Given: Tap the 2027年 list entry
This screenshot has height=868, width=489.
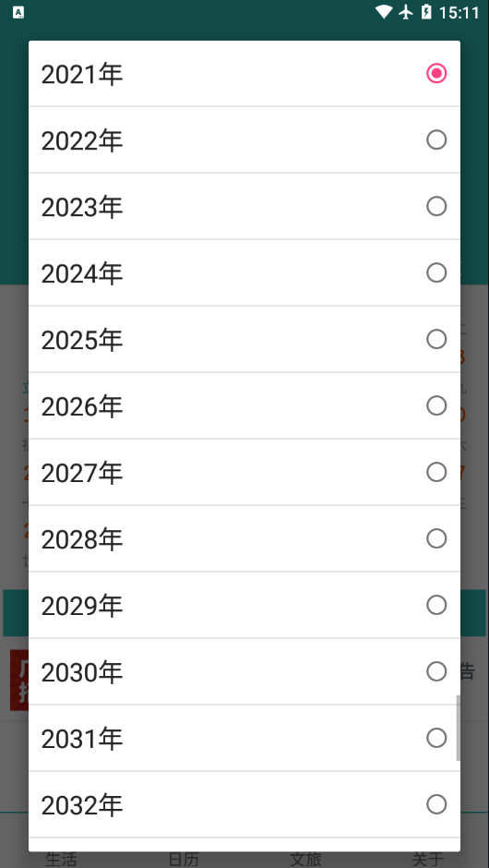Looking at the screenshot, I should (x=244, y=472).
